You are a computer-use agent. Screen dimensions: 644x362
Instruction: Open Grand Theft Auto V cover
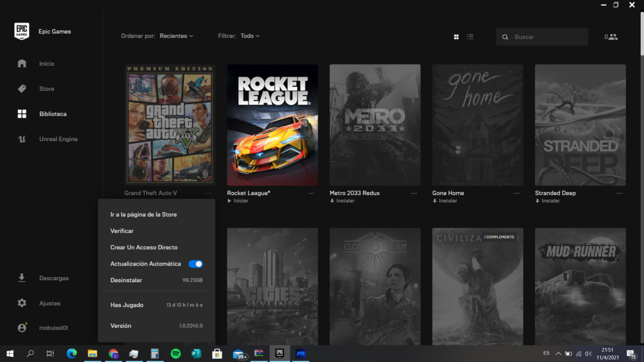coord(169,125)
